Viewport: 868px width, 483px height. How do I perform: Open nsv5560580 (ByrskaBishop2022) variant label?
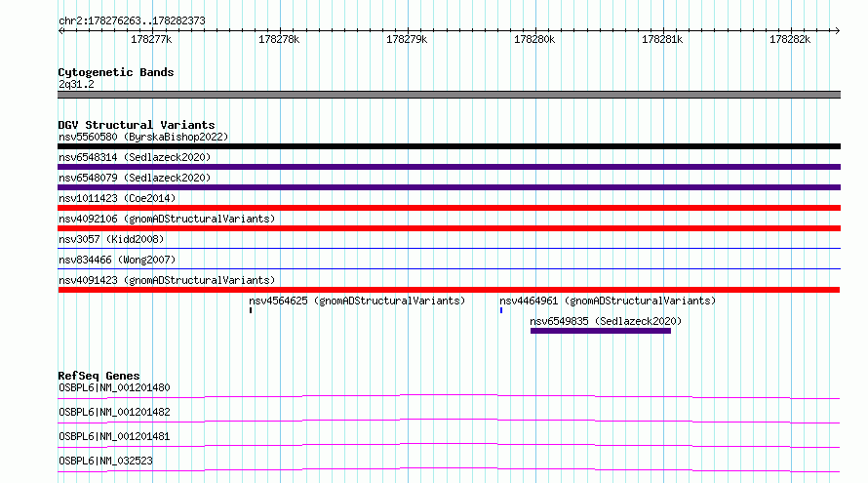143,137
